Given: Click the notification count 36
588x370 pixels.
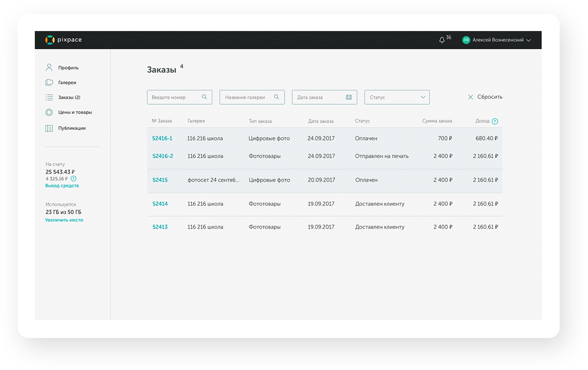Looking at the screenshot, I should [448, 37].
